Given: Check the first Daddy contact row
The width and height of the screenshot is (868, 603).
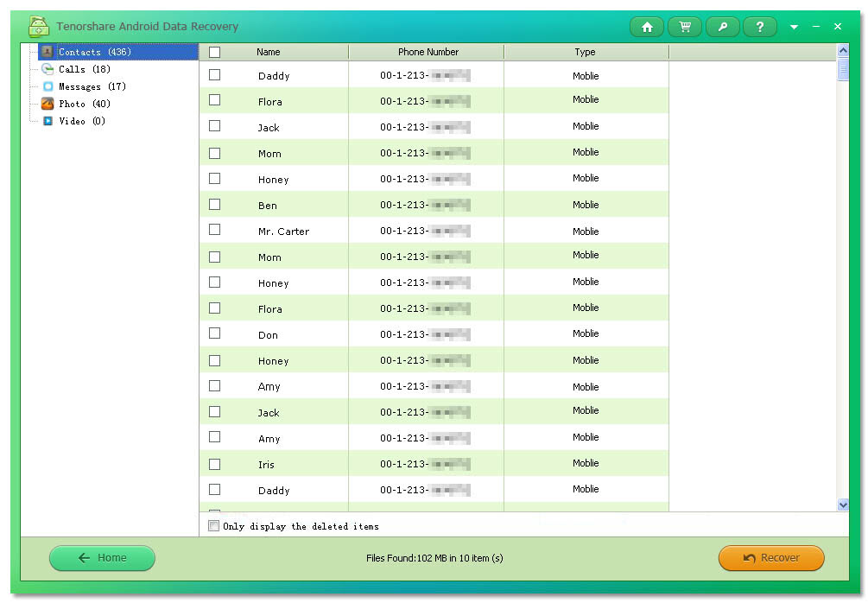Looking at the screenshot, I should tap(215, 75).
